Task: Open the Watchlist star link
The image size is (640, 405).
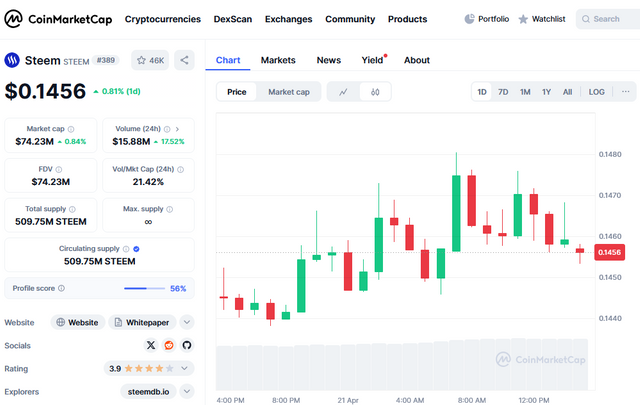Action: pos(542,19)
